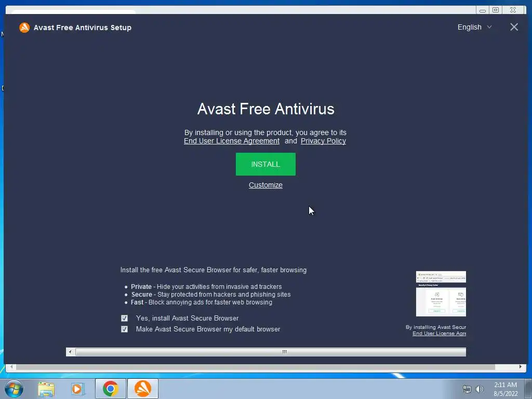The height and width of the screenshot is (399, 532).
Task: Open File Explorer from the taskbar
Action: [x=46, y=389]
